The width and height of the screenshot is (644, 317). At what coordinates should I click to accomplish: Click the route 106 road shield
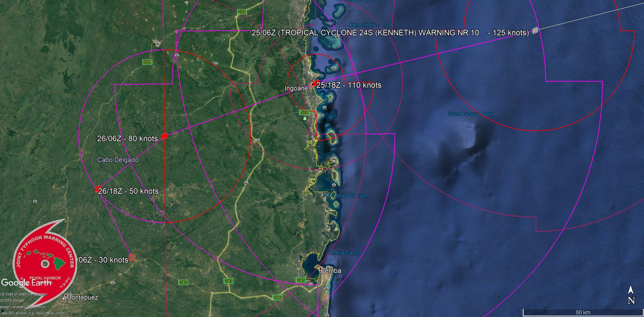pos(278,297)
